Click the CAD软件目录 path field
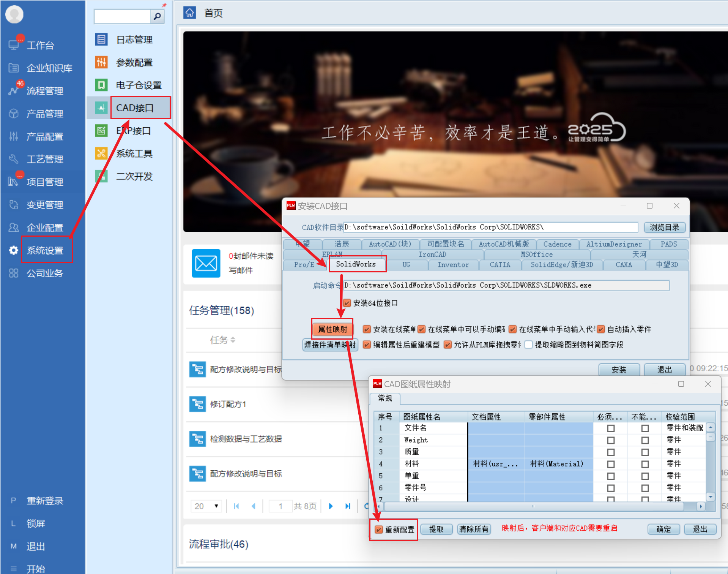728x574 pixels. point(490,227)
